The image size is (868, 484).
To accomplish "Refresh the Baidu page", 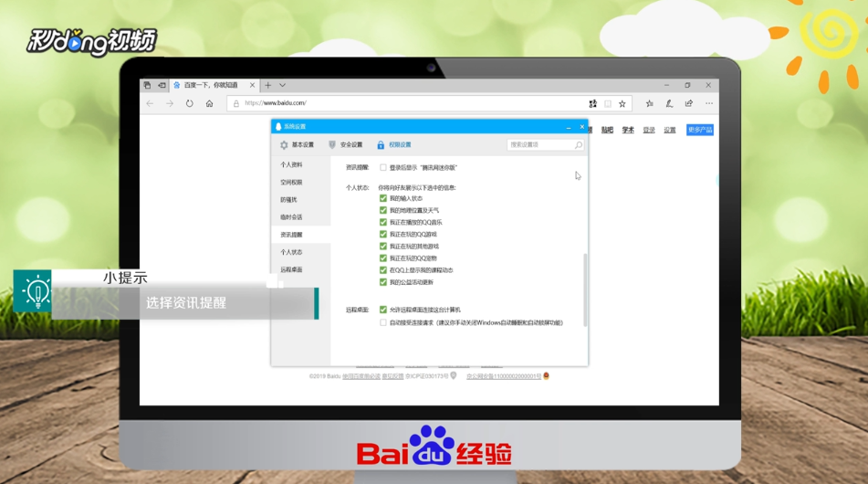I will [189, 103].
